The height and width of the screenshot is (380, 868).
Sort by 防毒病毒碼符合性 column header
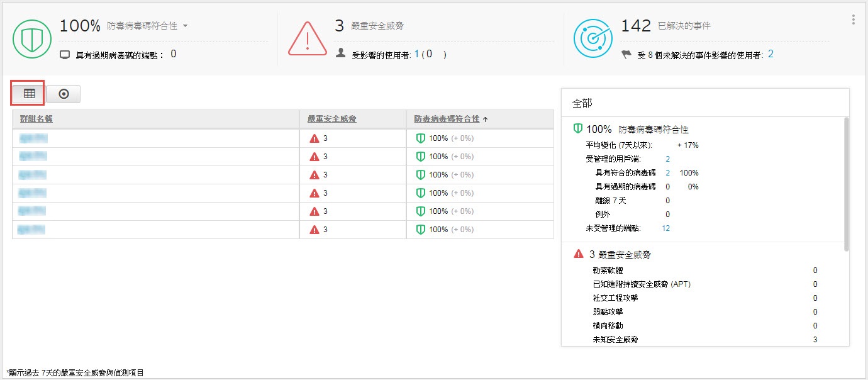click(x=447, y=119)
